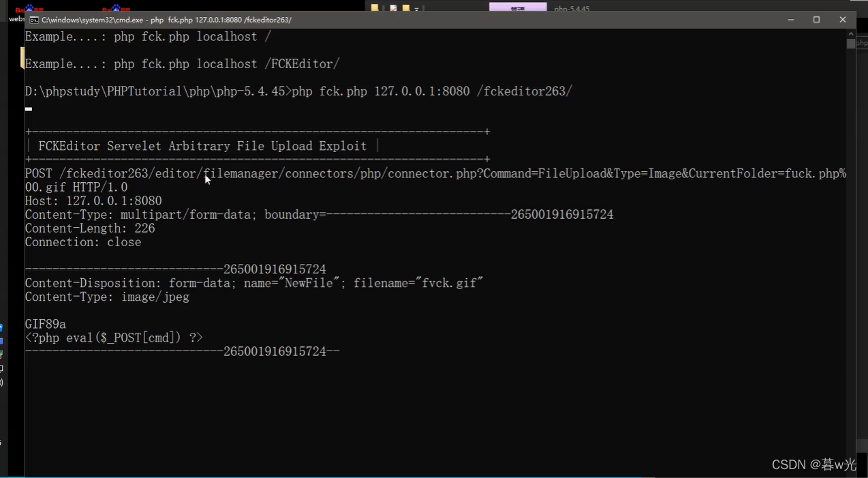This screenshot has width=868, height=478.
Task: Click 'php-5.4.45' title in the background Explorer window
Action: 572,9
